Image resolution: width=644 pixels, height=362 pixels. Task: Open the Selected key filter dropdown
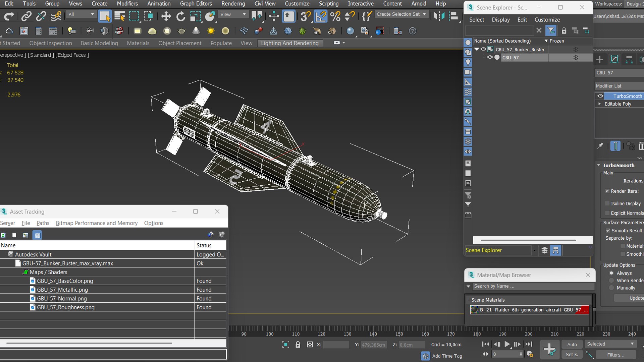[610, 344]
